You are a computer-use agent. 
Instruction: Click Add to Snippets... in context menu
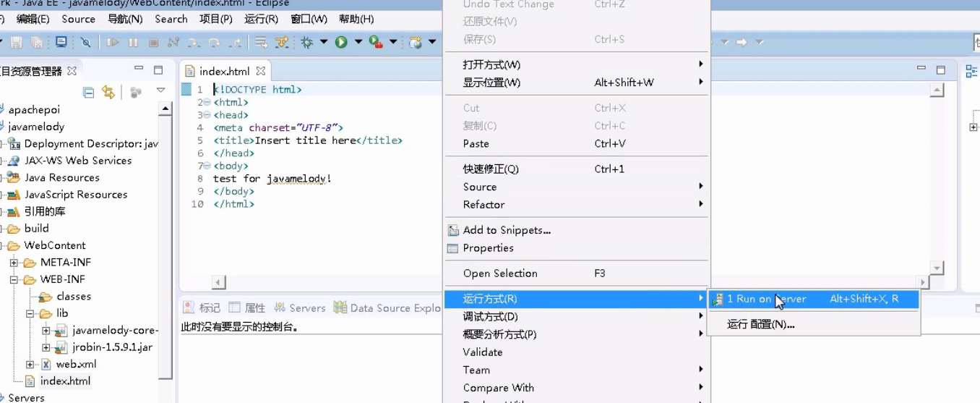click(x=576, y=230)
